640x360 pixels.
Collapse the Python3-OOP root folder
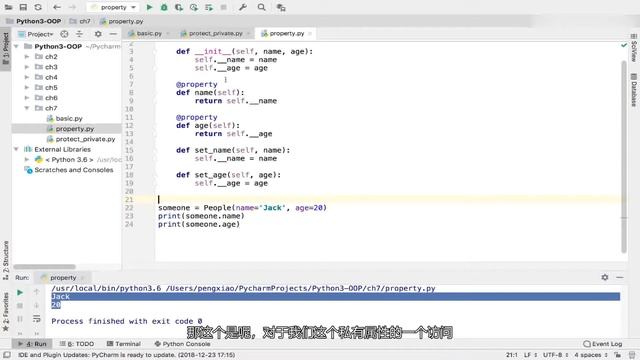click(x=16, y=47)
